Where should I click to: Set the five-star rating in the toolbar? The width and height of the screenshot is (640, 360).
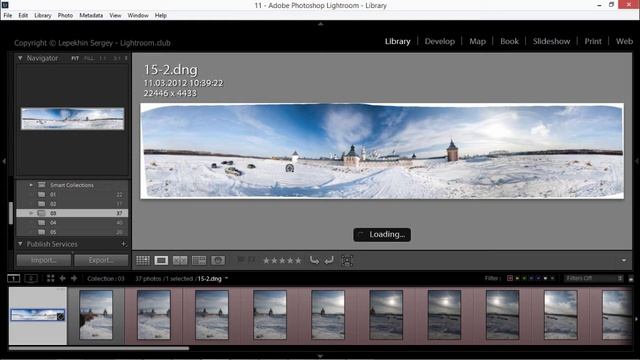tap(298, 260)
